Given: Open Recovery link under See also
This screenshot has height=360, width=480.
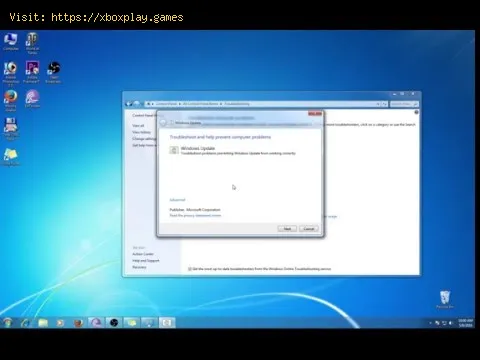Looking at the screenshot, I should (139, 267).
